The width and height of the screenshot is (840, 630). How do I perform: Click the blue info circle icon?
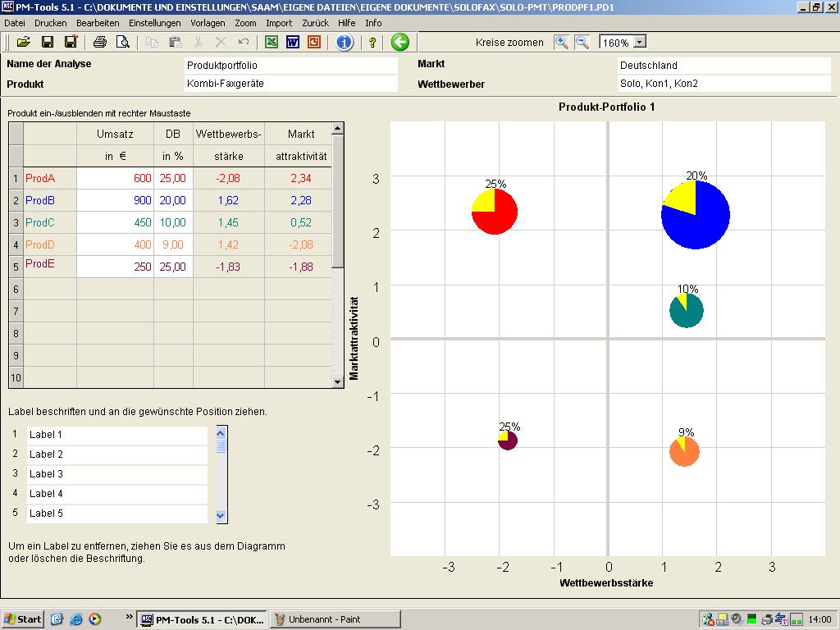coord(345,42)
